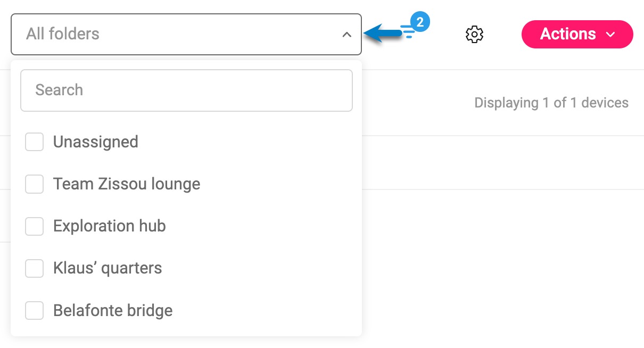
Task: Check the Unassigned folder checkbox
Action: pyautogui.click(x=35, y=142)
